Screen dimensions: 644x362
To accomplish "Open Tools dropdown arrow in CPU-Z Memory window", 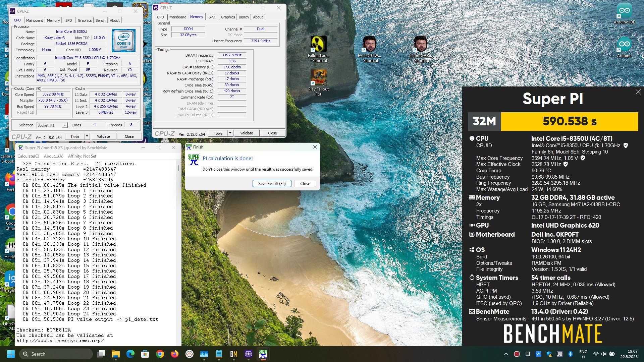I will click(x=230, y=133).
